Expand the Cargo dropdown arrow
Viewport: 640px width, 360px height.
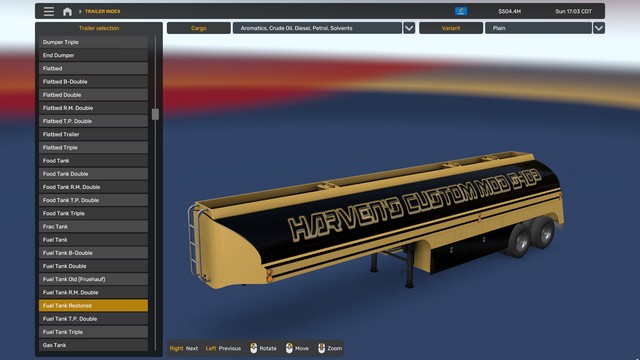coord(409,28)
